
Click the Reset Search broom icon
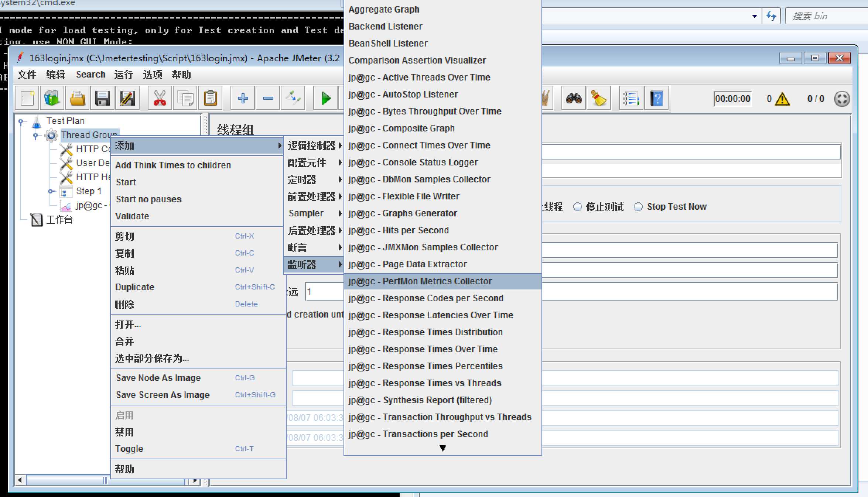(599, 99)
